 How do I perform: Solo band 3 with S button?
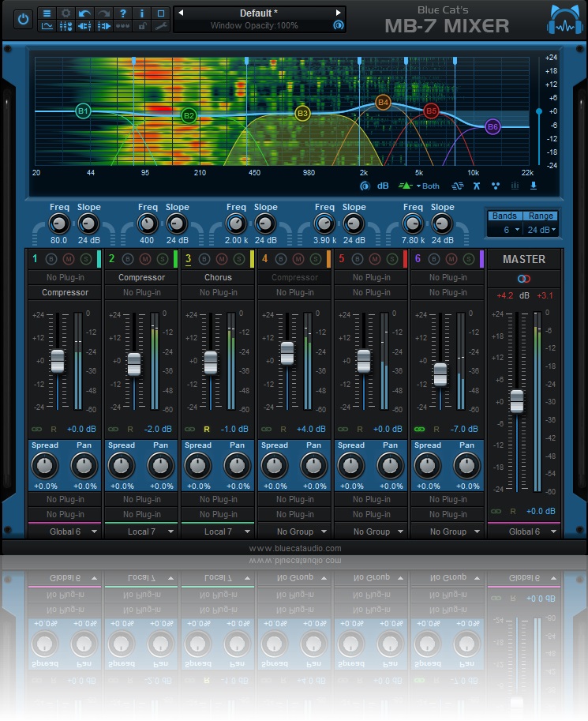point(239,259)
